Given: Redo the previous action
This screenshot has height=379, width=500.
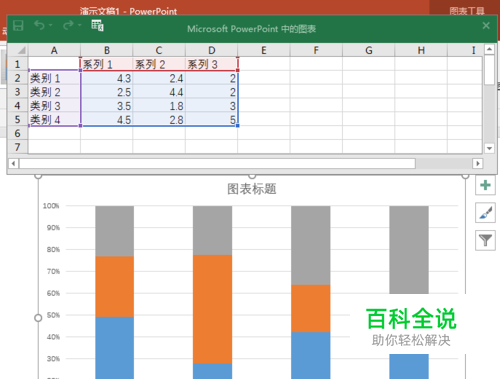Looking at the screenshot, I should point(68,25).
